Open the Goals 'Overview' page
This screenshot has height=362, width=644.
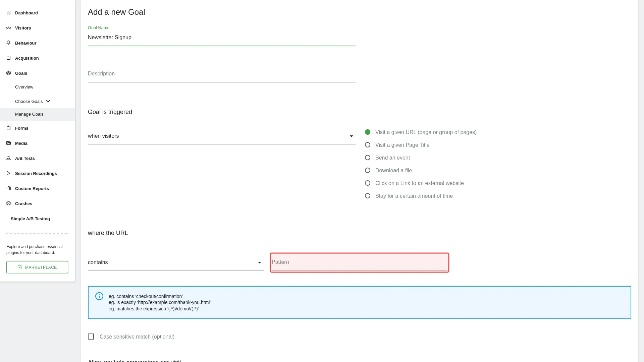(24, 87)
